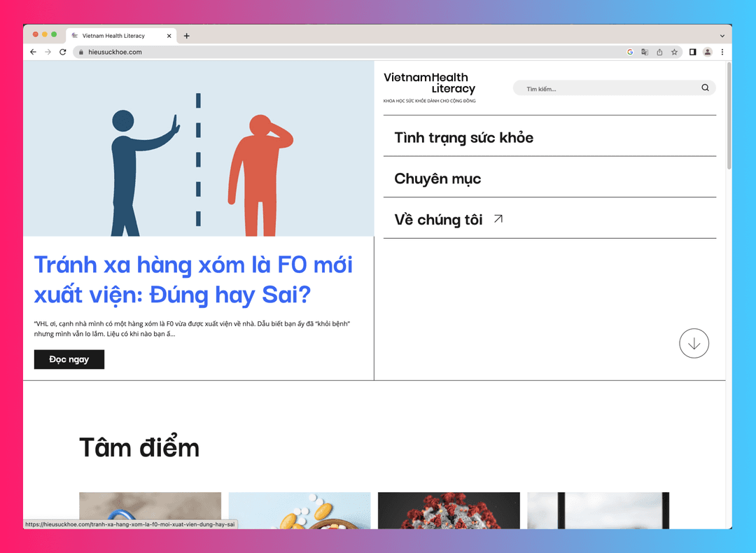
Task: Click the Chrome profile avatar icon
Action: point(707,52)
